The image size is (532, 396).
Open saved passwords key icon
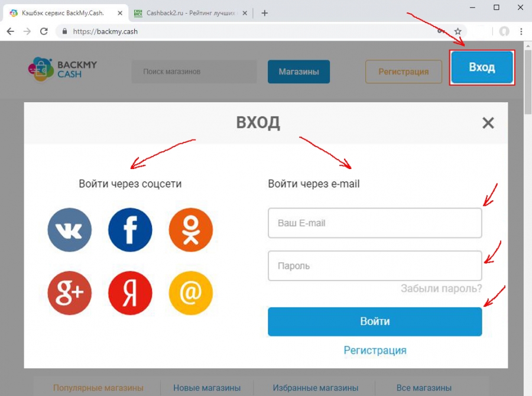pos(441,31)
